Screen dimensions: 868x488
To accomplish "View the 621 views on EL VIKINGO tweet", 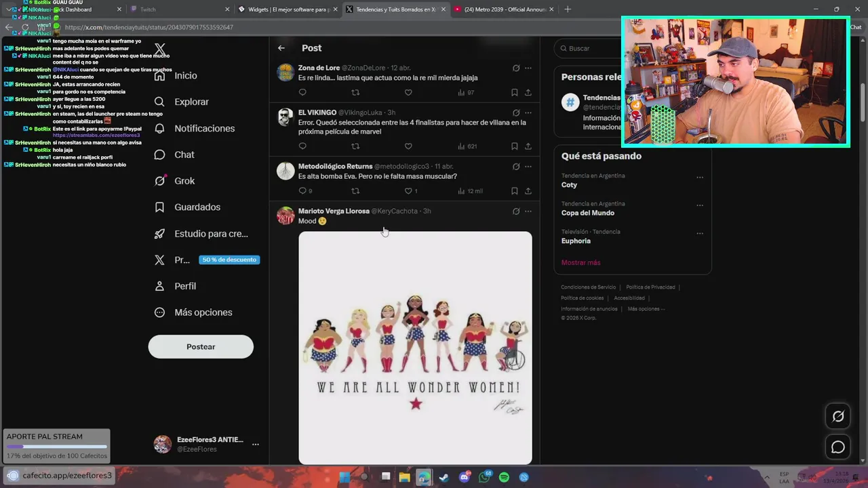I will pyautogui.click(x=467, y=146).
